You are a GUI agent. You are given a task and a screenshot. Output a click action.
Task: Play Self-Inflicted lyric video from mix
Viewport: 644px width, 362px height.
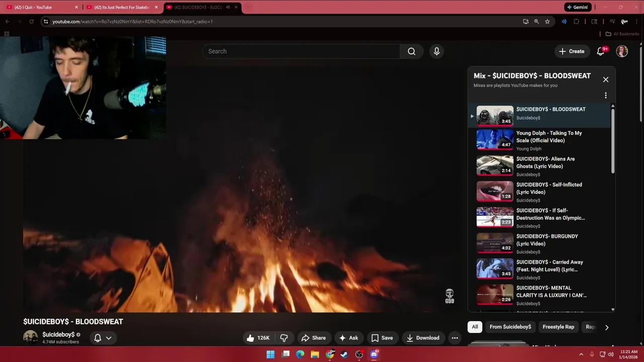click(x=538, y=192)
